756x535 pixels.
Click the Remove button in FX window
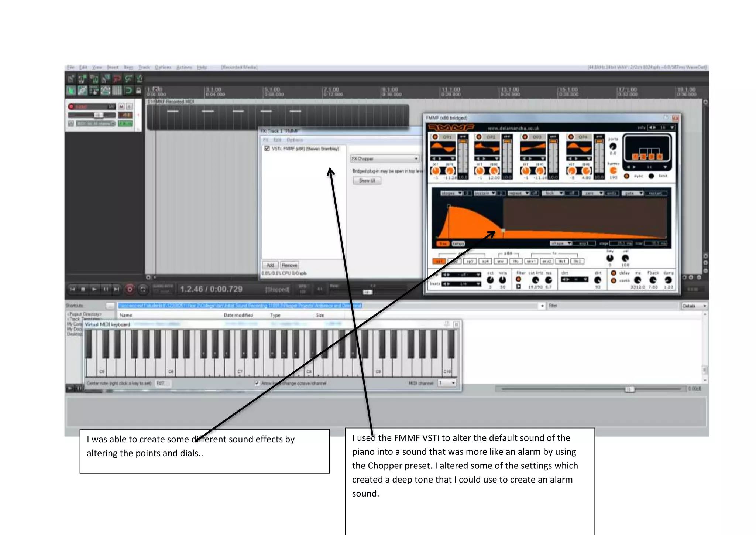(289, 265)
